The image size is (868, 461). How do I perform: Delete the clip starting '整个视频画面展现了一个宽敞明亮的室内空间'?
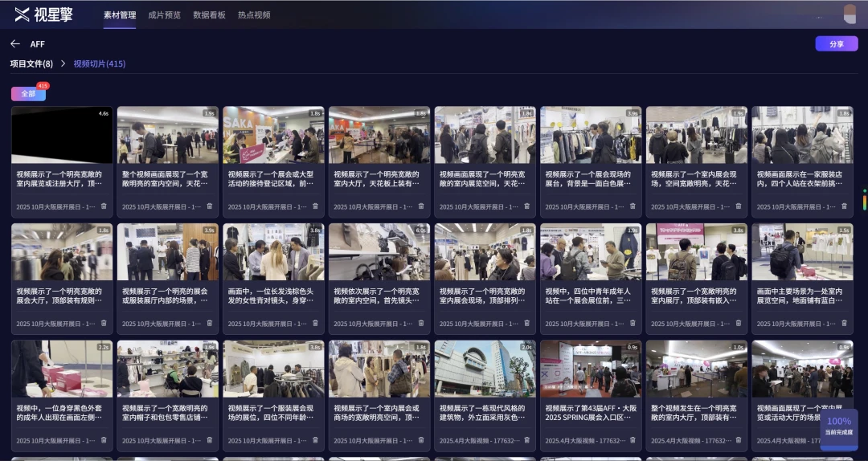[209, 206]
